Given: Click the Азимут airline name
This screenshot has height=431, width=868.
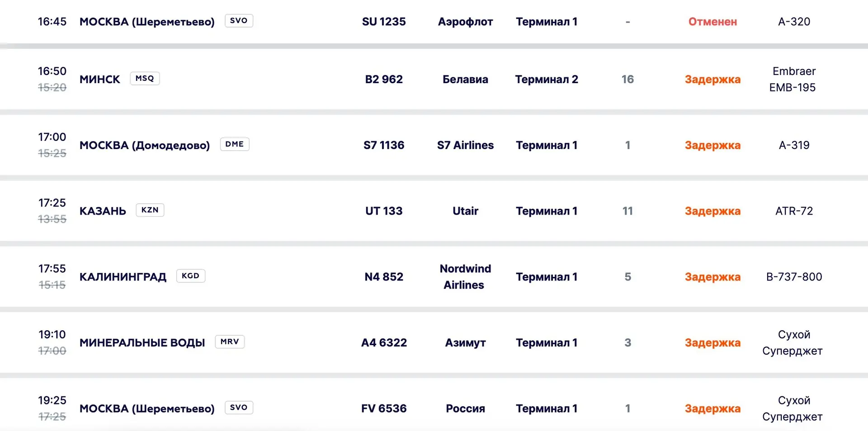Looking at the screenshot, I should click(x=465, y=343).
